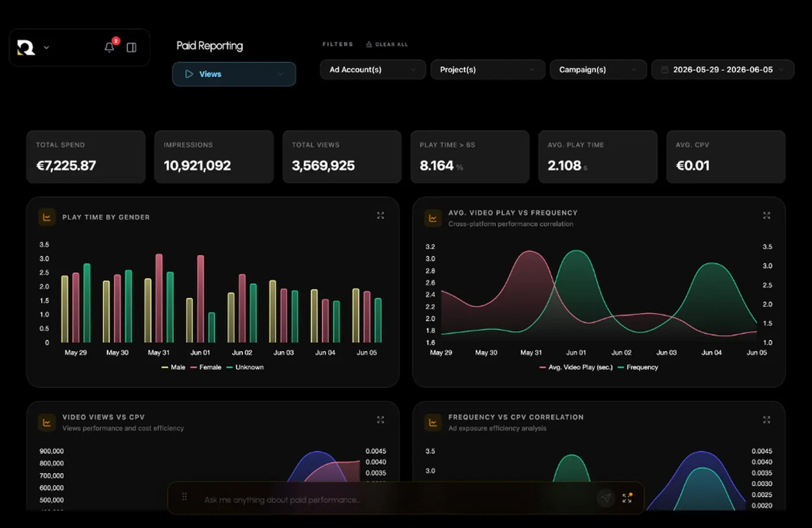Image resolution: width=812 pixels, height=528 pixels.
Task: Click the Play Time > 6s 8.164 card
Action: coord(470,157)
